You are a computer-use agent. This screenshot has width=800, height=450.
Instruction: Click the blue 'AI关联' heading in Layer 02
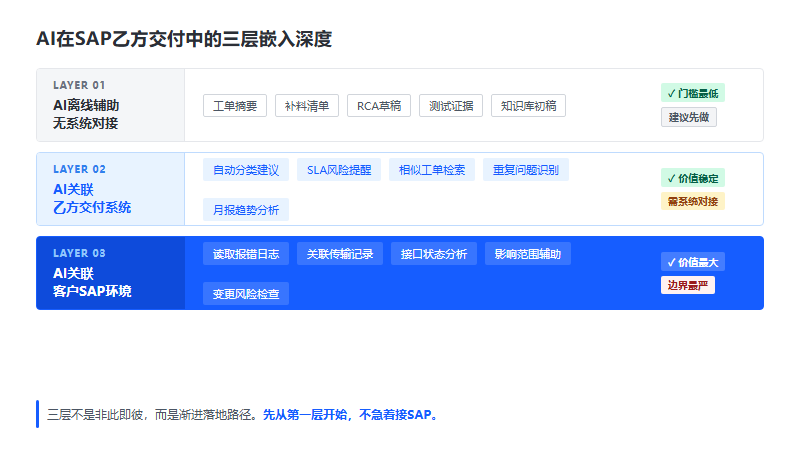pos(73,189)
